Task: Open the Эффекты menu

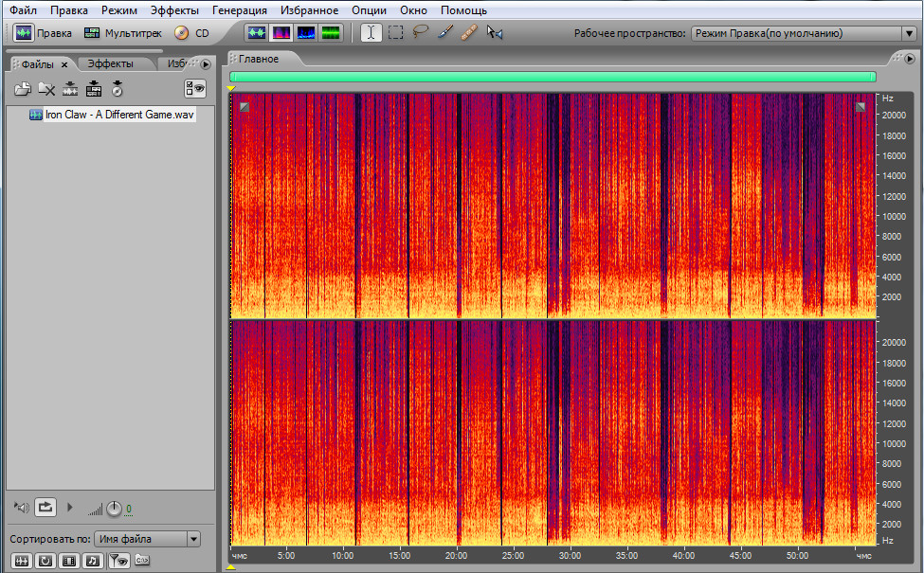Action: pos(174,10)
